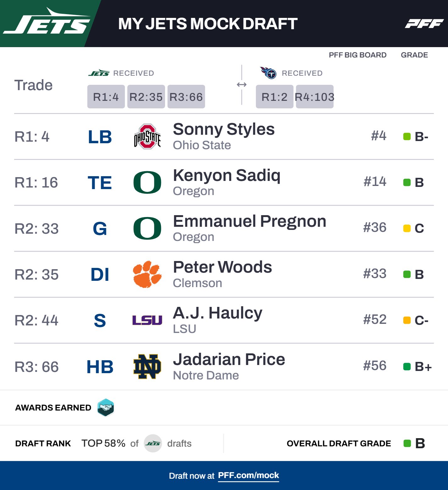Select the R3:66 trade pick chip

pos(186,97)
